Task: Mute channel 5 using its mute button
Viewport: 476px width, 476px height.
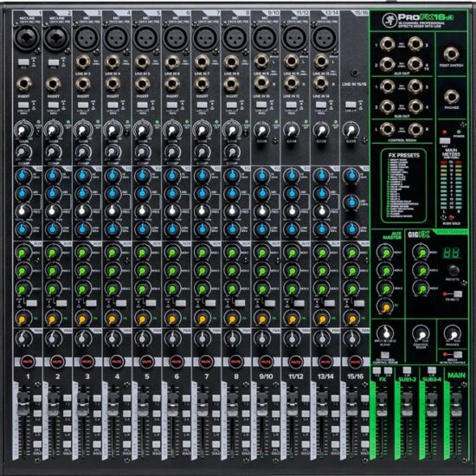Action: pos(146,362)
